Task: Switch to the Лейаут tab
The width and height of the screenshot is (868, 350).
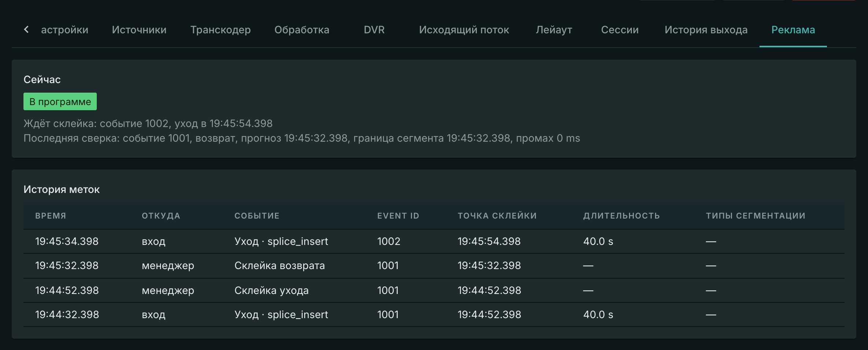Action: pyautogui.click(x=554, y=30)
